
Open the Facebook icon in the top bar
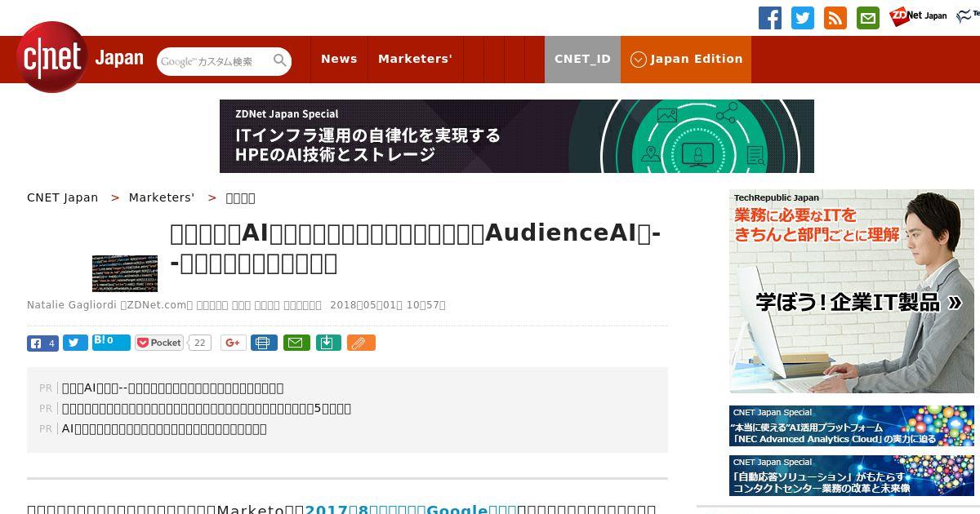tap(770, 18)
